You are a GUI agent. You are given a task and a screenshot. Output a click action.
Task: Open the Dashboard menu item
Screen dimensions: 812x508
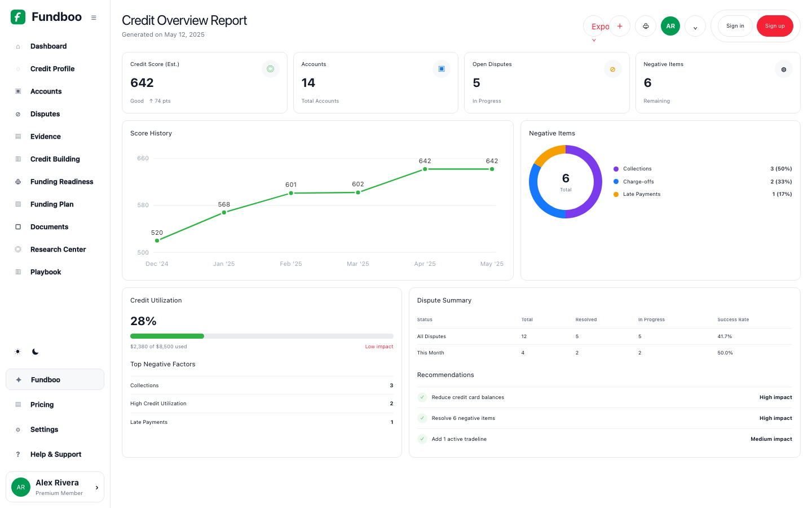(55, 46)
